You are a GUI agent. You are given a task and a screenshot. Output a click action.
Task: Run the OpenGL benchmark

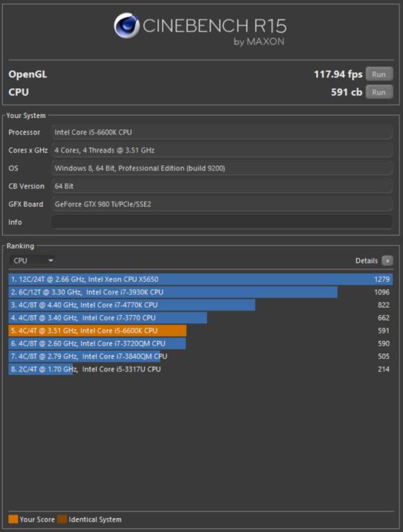[x=379, y=74]
